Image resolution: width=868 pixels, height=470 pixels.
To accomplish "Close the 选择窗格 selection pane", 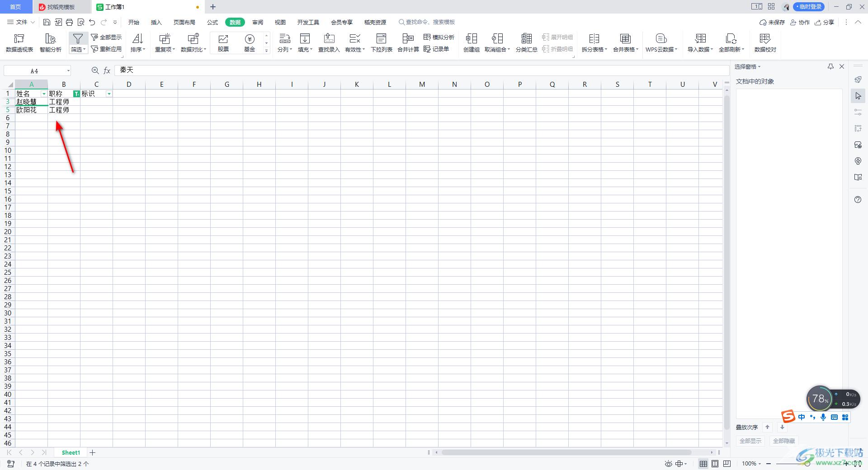I will point(842,66).
